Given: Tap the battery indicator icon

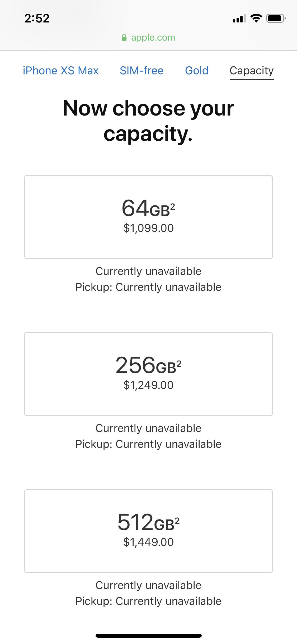Looking at the screenshot, I should pos(276,18).
